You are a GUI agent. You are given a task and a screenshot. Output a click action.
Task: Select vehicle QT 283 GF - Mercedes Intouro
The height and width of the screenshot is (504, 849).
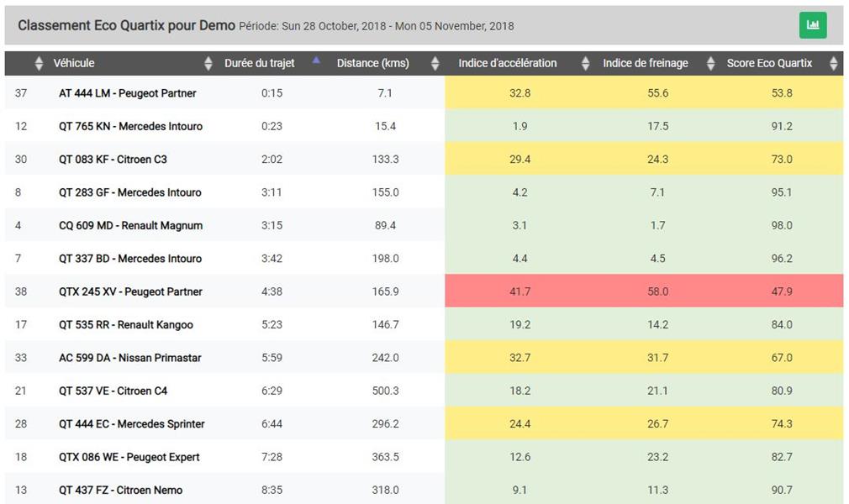point(130,192)
